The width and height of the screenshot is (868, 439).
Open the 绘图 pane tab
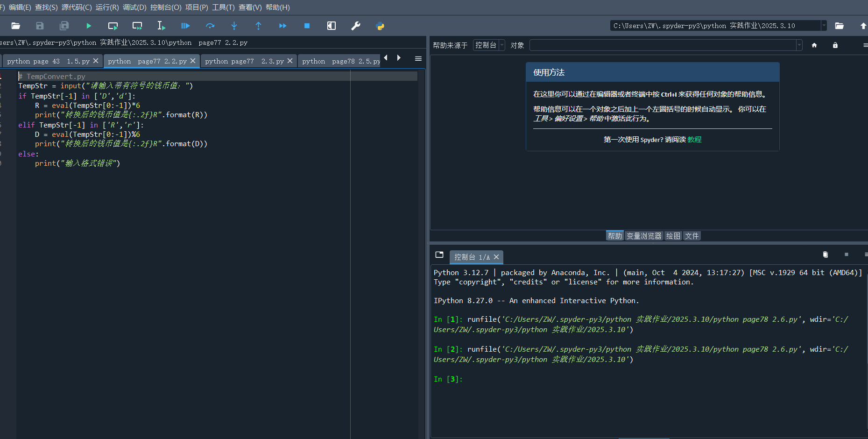click(x=673, y=236)
